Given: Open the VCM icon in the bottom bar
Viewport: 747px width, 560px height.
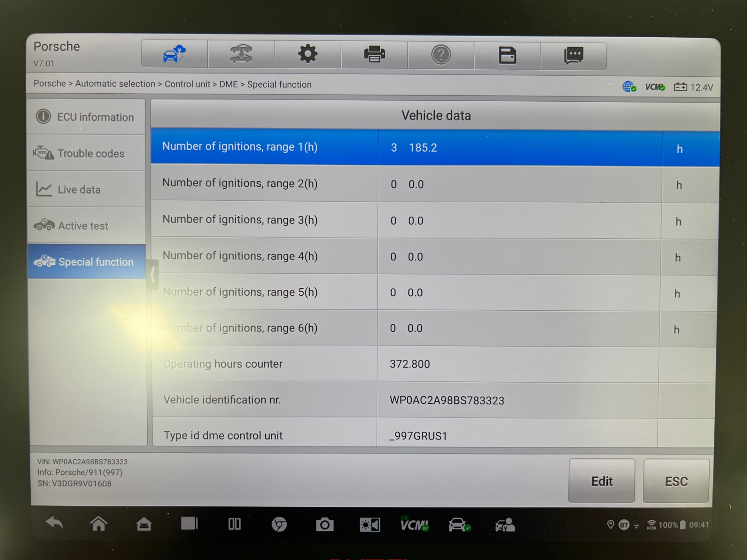Looking at the screenshot, I should click(414, 525).
